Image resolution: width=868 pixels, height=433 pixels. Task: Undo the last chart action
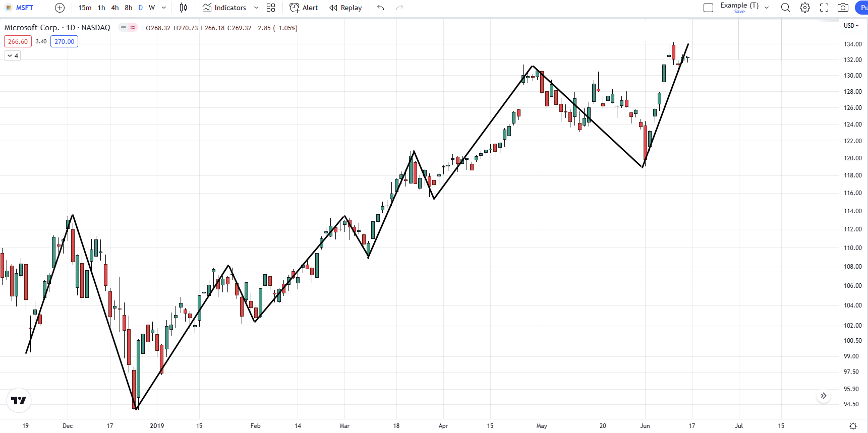pyautogui.click(x=381, y=8)
